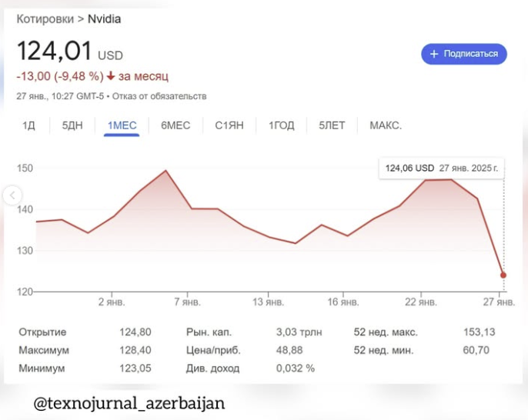Click the red endpoint marker on the chart
This screenshot has height=420, width=528.
tap(503, 275)
